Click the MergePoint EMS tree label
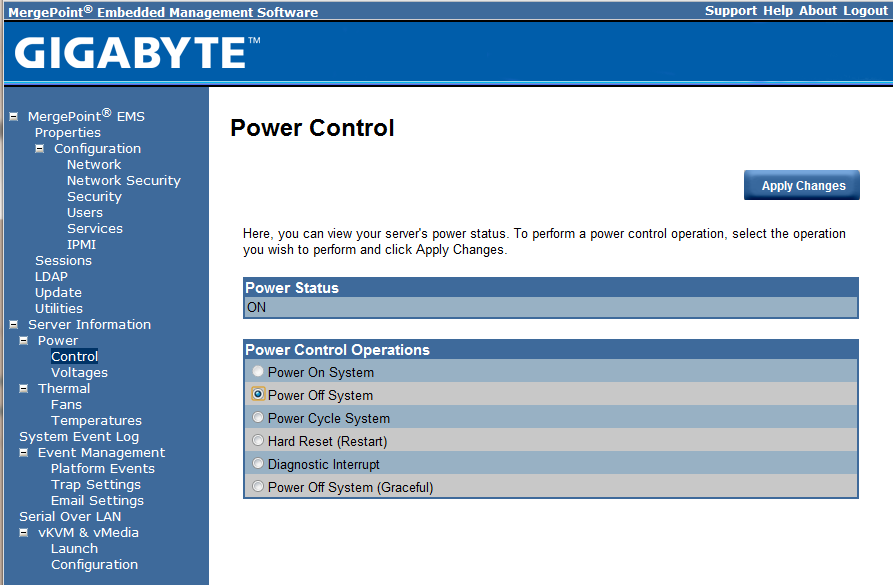 [x=86, y=116]
